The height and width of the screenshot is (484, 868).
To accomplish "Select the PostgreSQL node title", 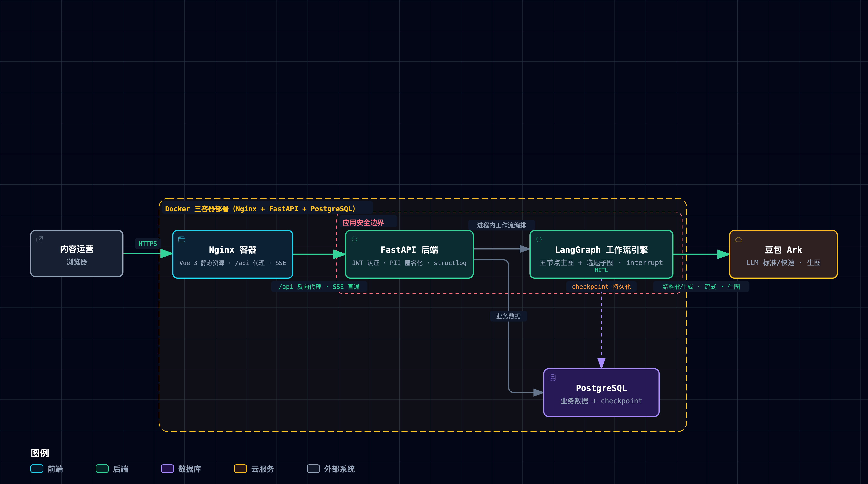I will point(601,388).
